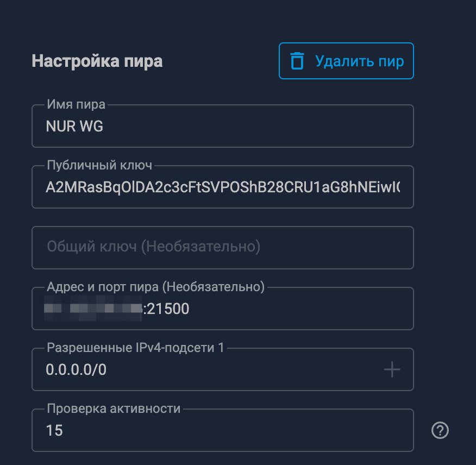Click the Адрес и порт пира label
The height and width of the screenshot is (465, 476).
(x=156, y=286)
